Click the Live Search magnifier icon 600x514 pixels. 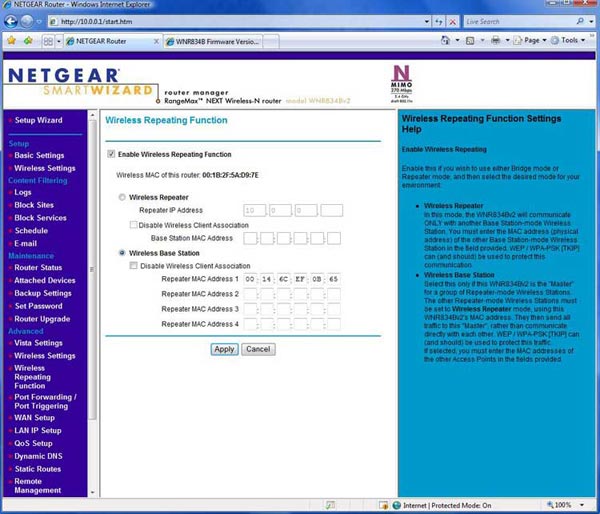(580, 21)
